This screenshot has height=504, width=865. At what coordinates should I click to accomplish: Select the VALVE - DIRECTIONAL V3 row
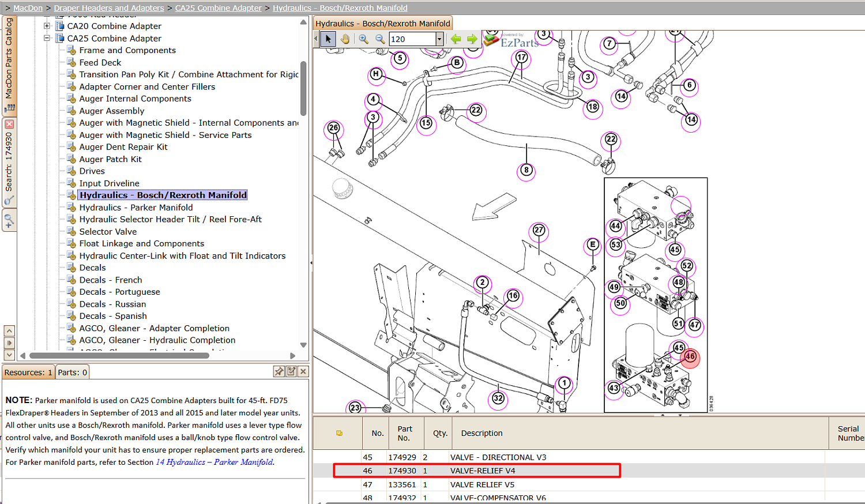[x=589, y=457]
